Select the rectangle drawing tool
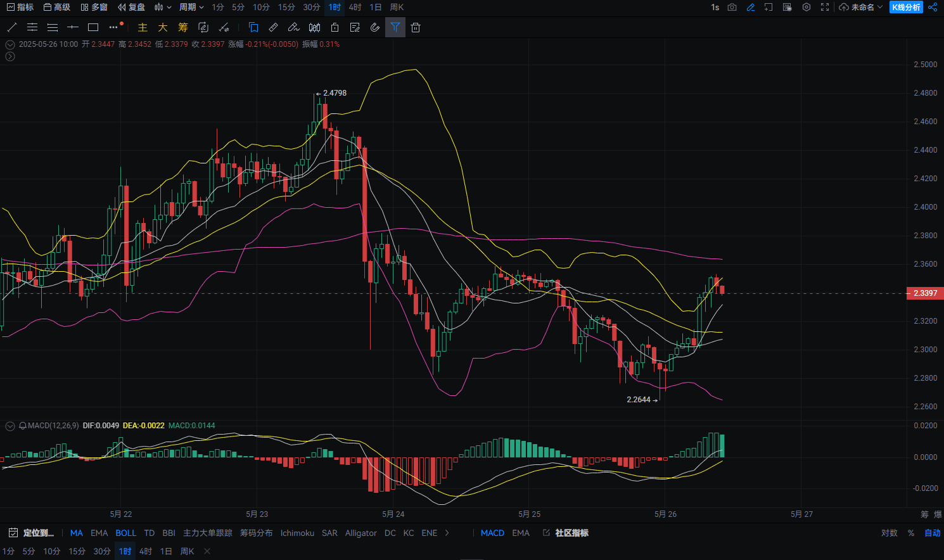 (93, 27)
